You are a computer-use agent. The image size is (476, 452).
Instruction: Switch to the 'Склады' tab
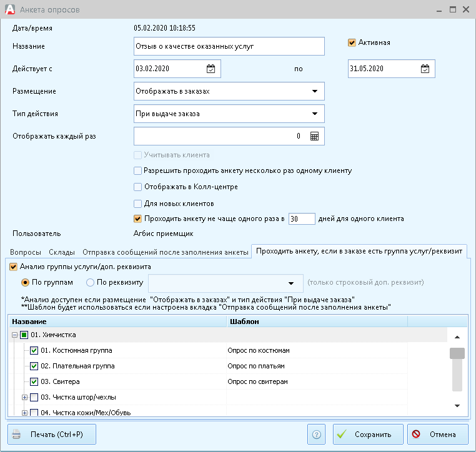pyautogui.click(x=62, y=252)
